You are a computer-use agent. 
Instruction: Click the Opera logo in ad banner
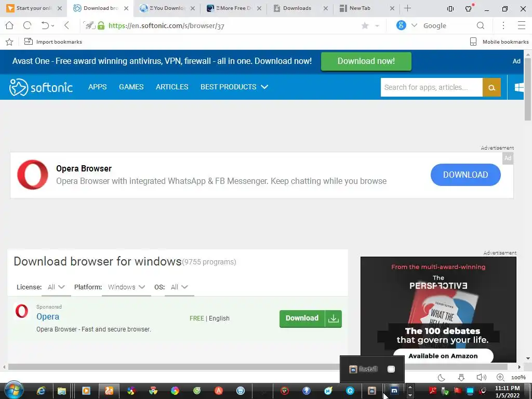point(33,175)
